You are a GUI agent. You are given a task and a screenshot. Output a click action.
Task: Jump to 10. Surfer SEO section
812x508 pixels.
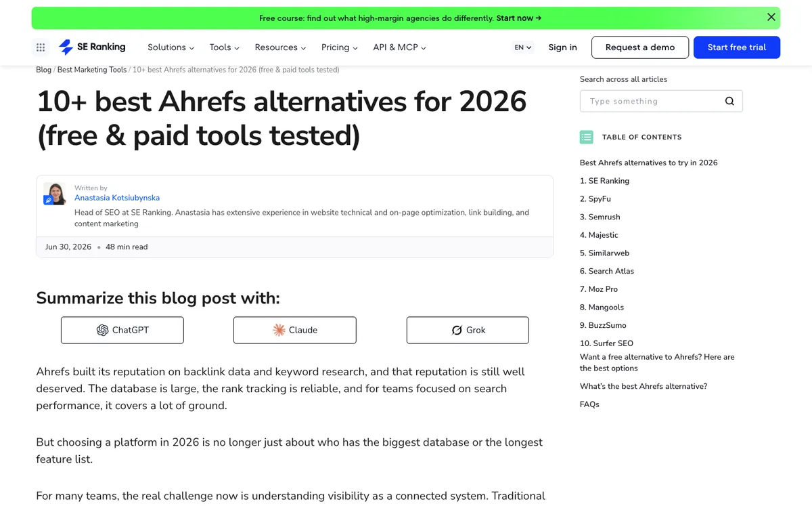(606, 343)
